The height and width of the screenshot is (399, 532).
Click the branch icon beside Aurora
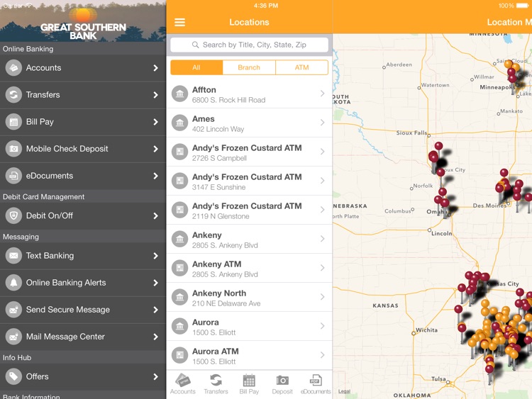pos(180,326)
